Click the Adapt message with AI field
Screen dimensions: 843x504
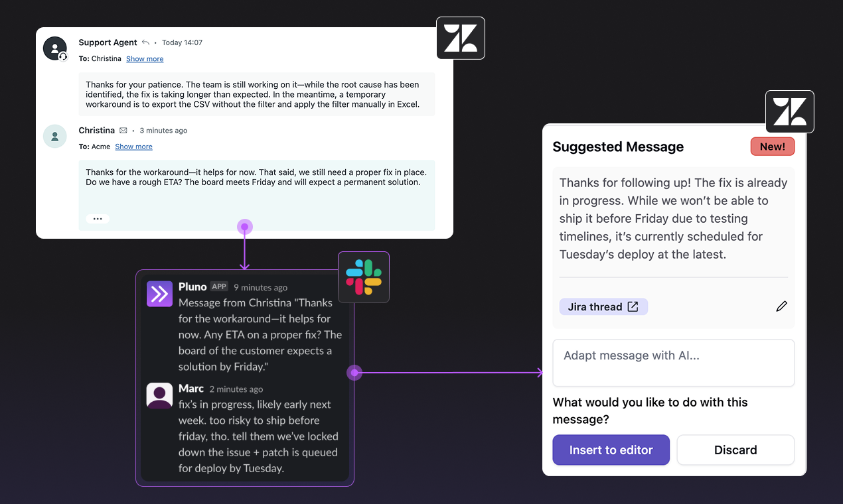coord(674,363)
